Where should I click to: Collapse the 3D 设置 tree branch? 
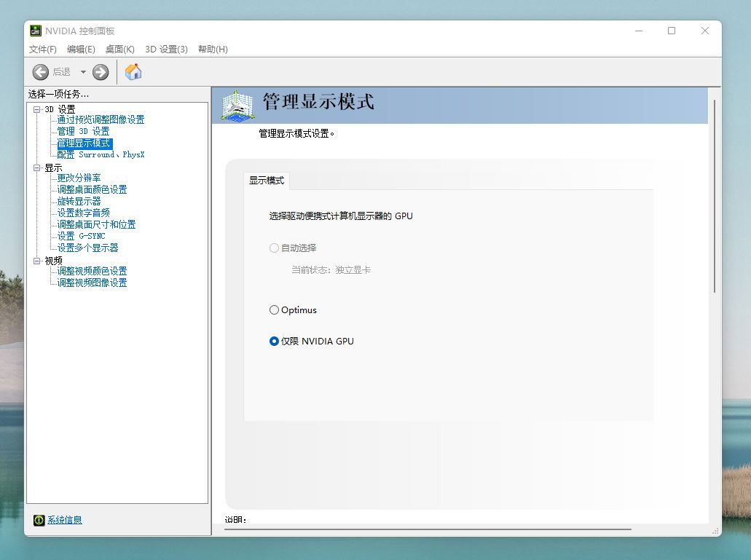coord(37,109)
